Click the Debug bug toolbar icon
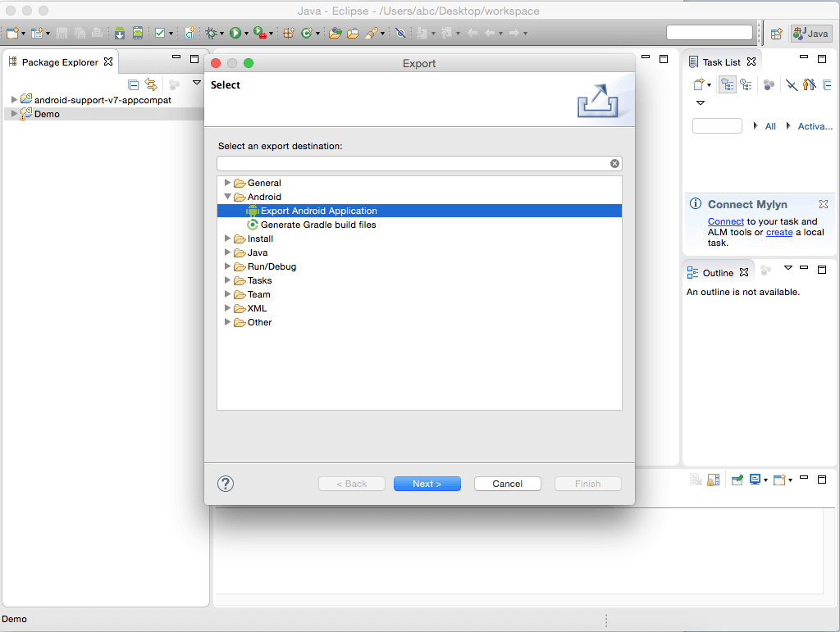Image resolution: width=840 pixels, height=632 pixels. point(211,33)
